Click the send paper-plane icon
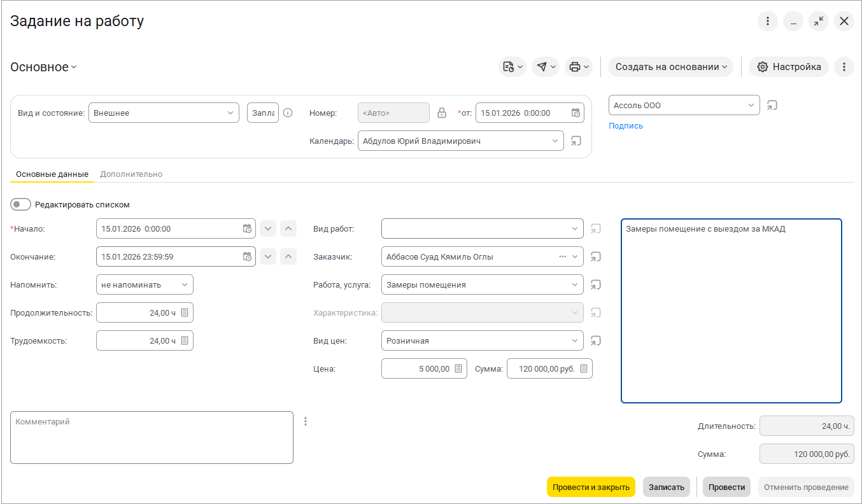Image resolution: width=862 pixels, height=504 pixels. coord(542,67)
